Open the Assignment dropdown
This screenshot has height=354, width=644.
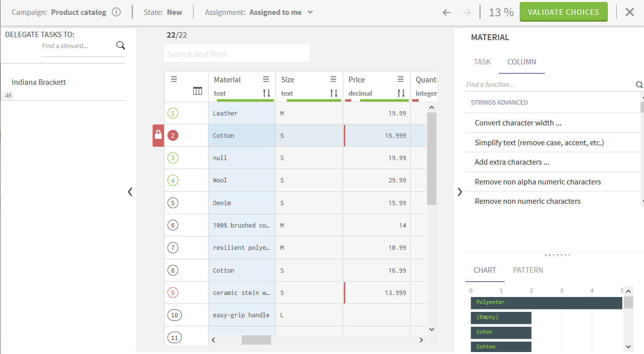pos(310,12)
